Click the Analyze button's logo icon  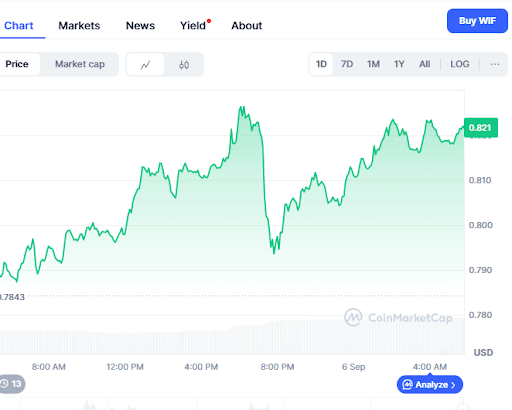point(407,385)
